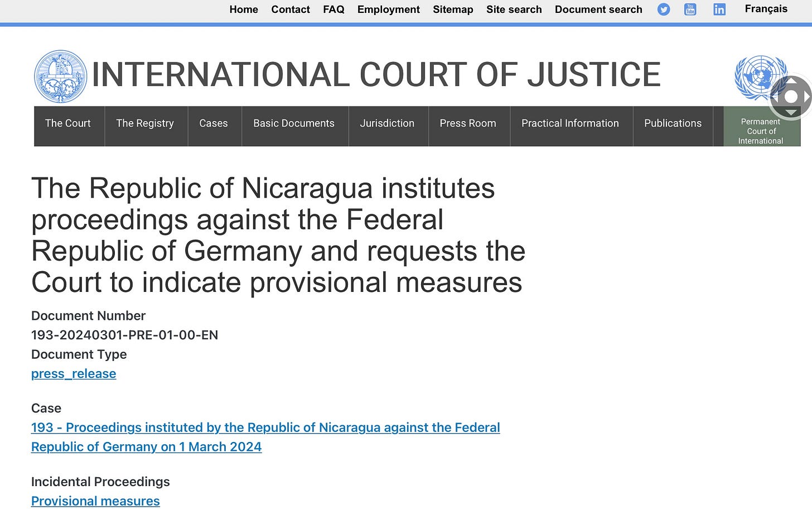Image resolution: width=812 pixels, height=524 pixels.
Task: Open The Court menu
Action: click(x=69, y=126)
